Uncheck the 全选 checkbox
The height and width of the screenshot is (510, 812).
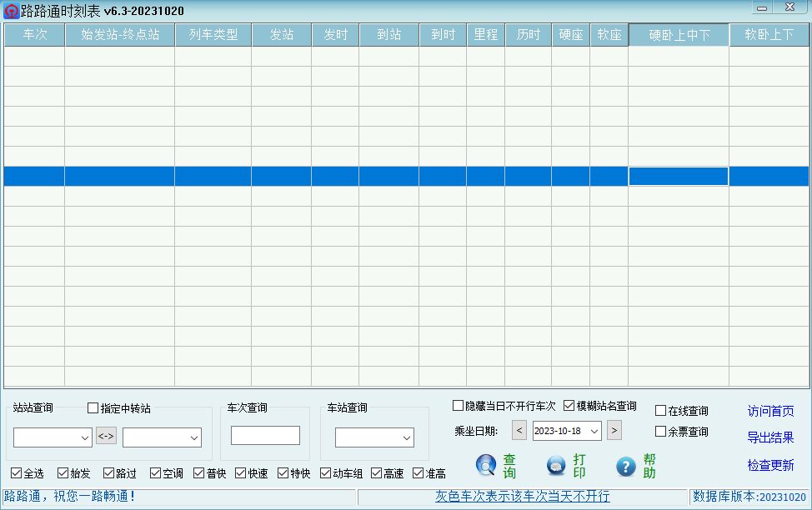(x=16, y=472)
